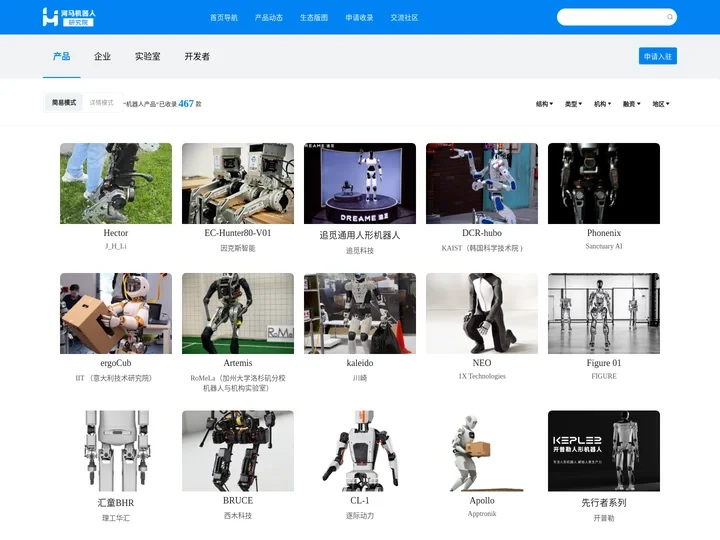720x540 pixels.
Task: Open the DCR-hubo robot thumbnail
Action: (482, 183)
